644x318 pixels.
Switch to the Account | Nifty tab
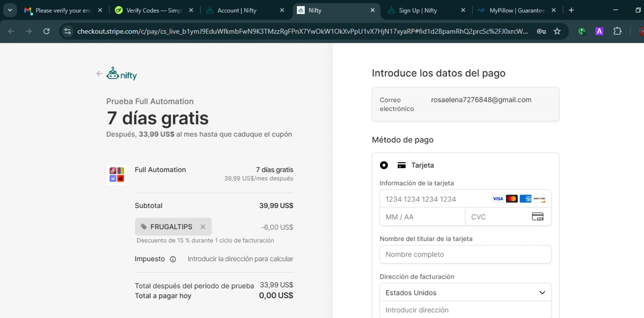[244, 10]
